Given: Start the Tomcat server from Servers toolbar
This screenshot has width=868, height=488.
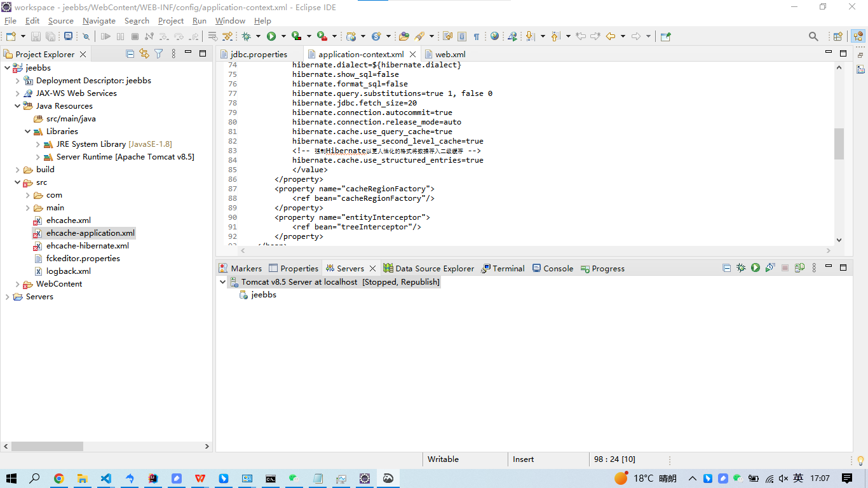Looking at the screenshot, I should pyautogui.click(x=756, y=268).
